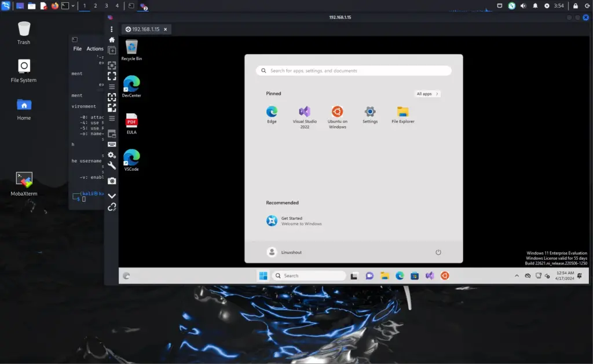Launch MobaXterm from Kali desktop
593x364 pixels.
(24, 184)
